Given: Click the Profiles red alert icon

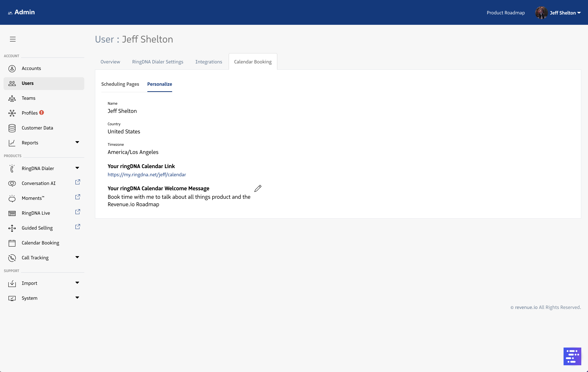Looking at the screenshot, I should click(x=42, y=113).
